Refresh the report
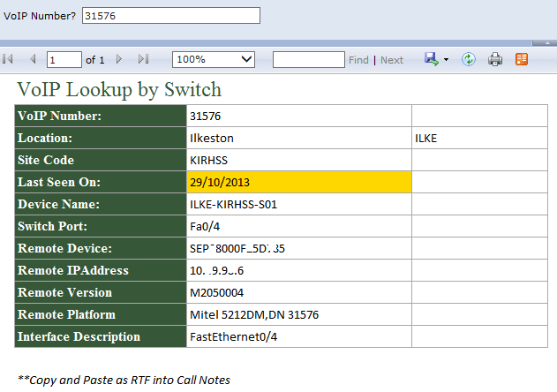Image resolution: width=557 pixels, height=392 pixels. pos(469,59)
